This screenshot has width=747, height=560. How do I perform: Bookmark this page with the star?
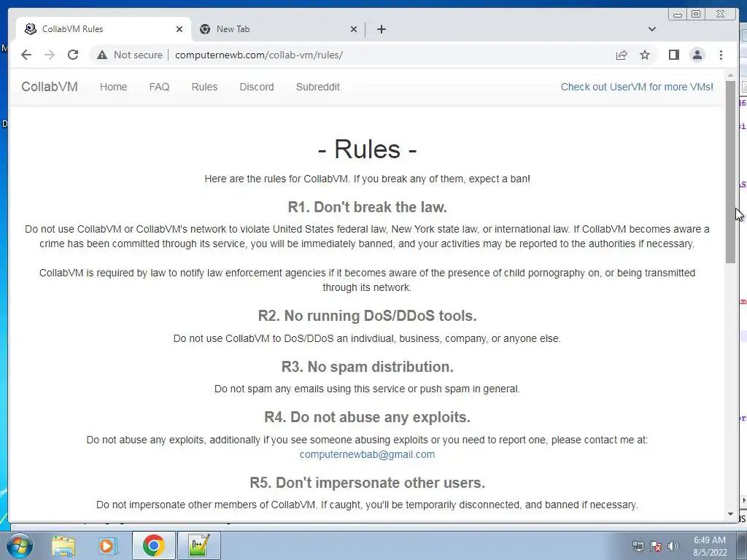click(645, 55)
